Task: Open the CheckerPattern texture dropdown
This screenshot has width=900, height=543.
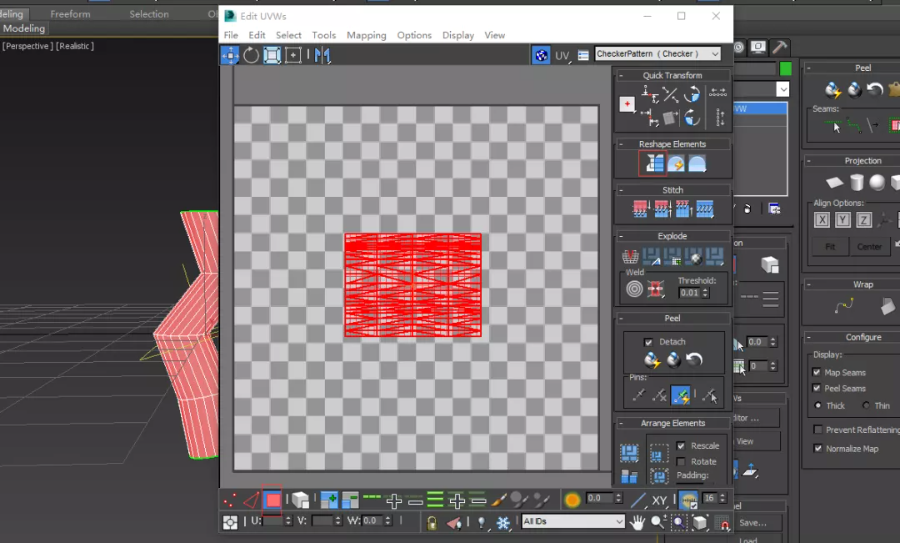Action: [x=657, y=54]
